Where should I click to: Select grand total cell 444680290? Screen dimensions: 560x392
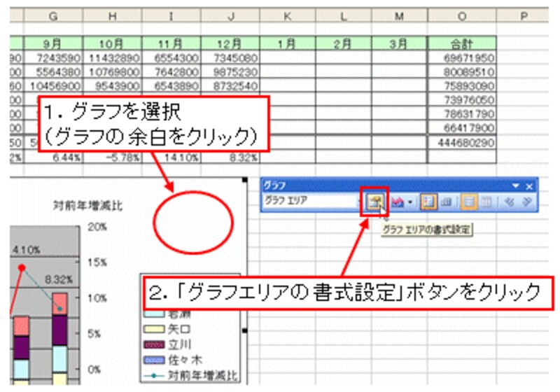point(462,143)
